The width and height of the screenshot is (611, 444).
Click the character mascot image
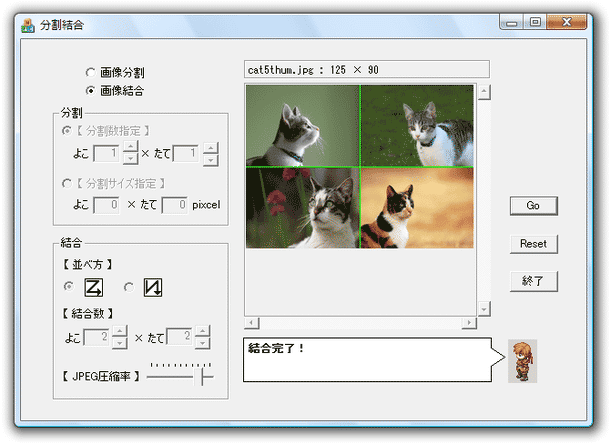(x=522, y=361)
